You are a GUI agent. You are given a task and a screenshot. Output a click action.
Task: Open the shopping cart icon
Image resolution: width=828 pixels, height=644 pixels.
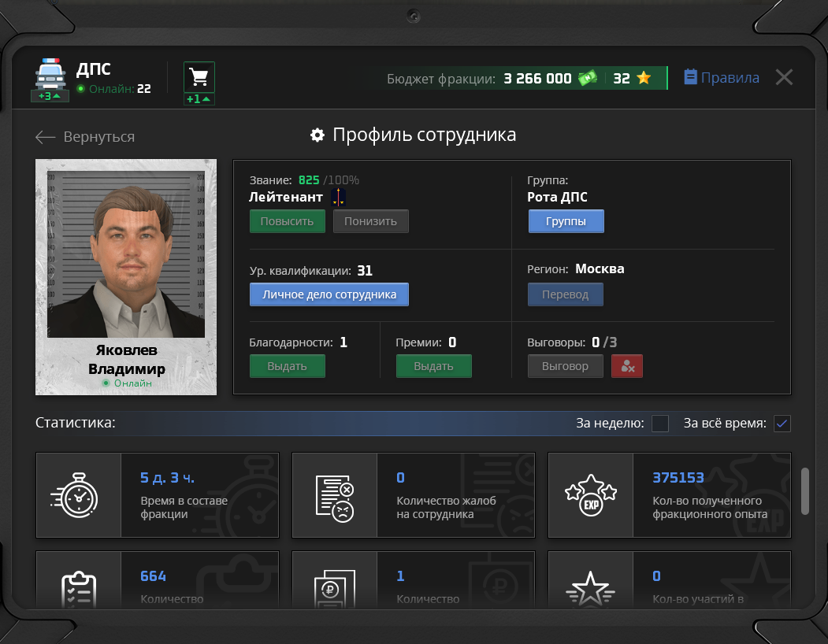(199, 77)
